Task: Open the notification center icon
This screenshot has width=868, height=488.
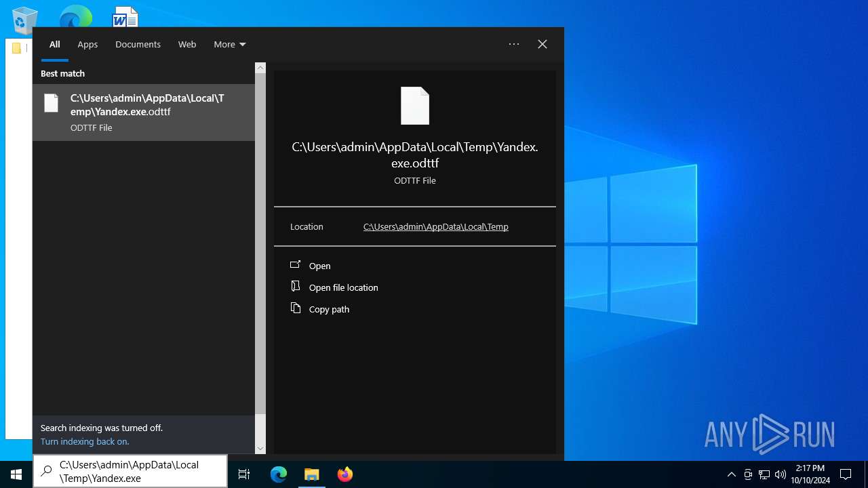Action: 846,474
